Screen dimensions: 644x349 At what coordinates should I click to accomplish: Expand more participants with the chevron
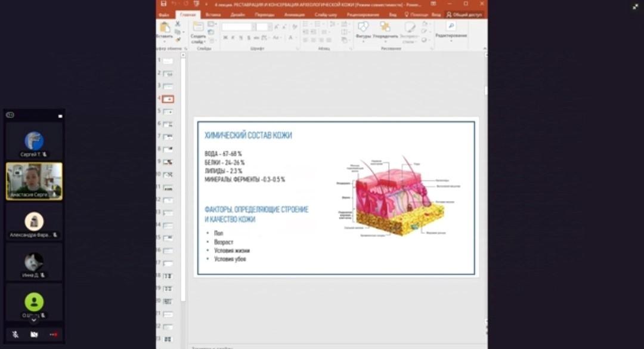(34, 320)
